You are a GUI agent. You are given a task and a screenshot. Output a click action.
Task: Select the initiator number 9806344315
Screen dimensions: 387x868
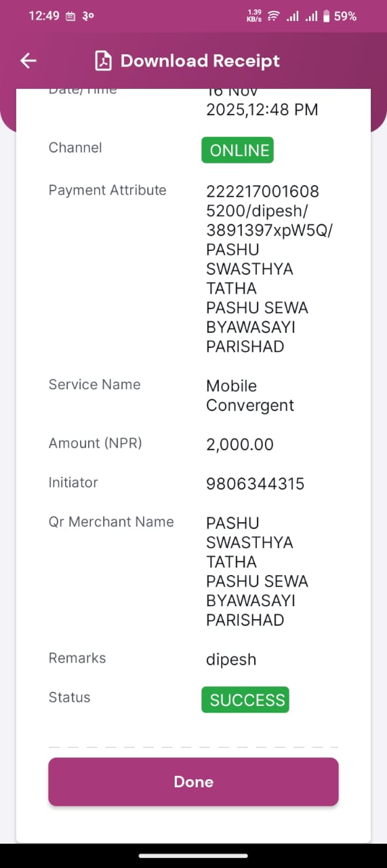point(255,484)
